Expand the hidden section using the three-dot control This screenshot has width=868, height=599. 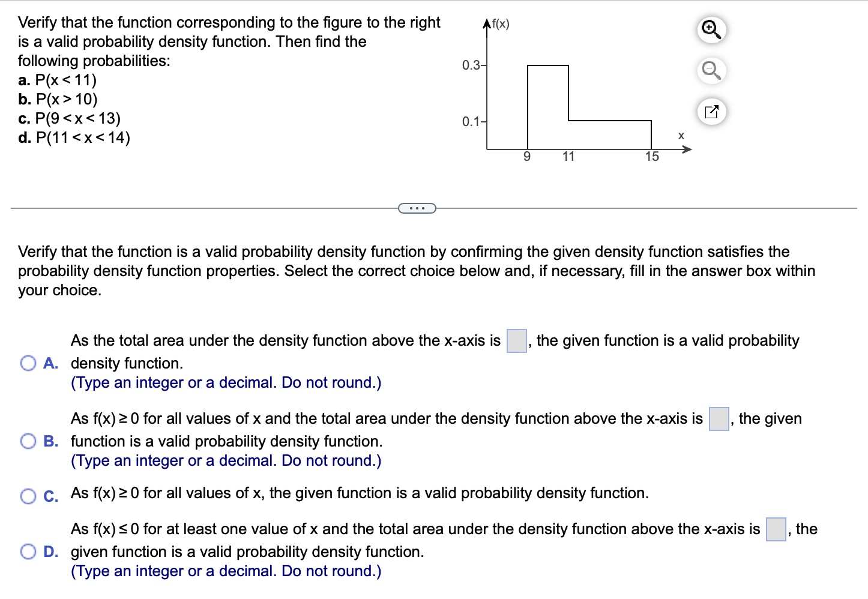[417, 208]
